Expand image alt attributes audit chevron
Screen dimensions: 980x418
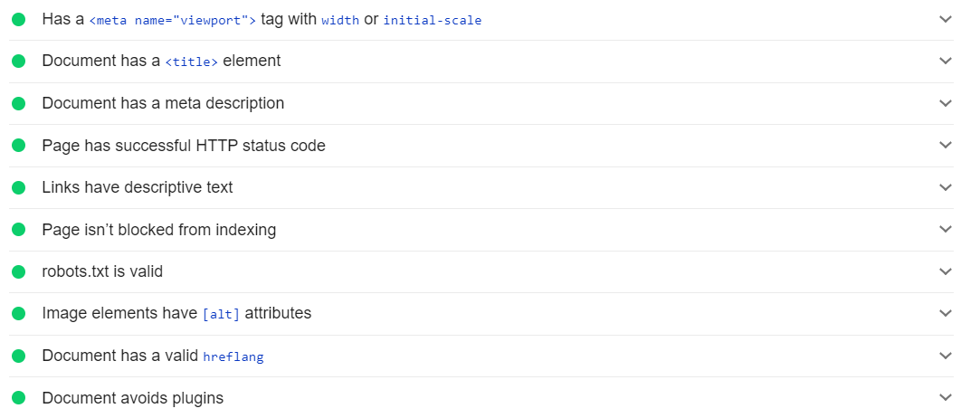tap(946, 313)
